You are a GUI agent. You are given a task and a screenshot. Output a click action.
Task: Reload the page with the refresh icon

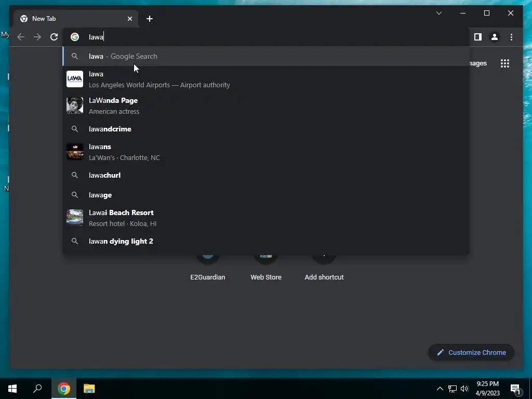54,37
